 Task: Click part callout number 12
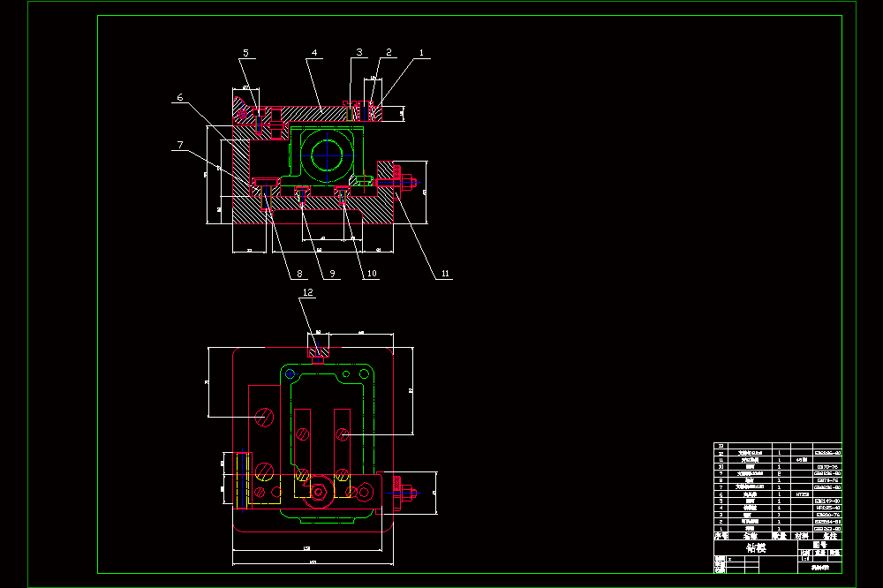click(x=308, y=291)
